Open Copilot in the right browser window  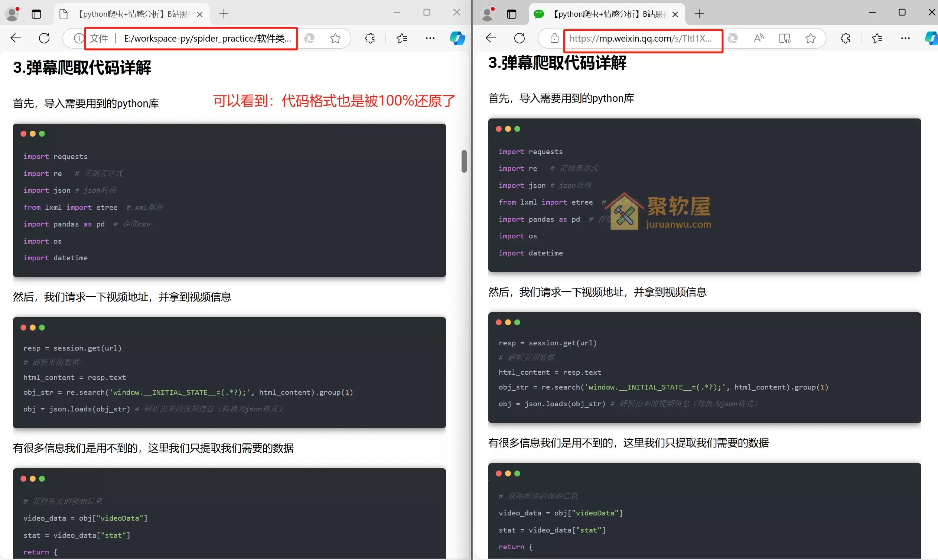pos(932,38)
